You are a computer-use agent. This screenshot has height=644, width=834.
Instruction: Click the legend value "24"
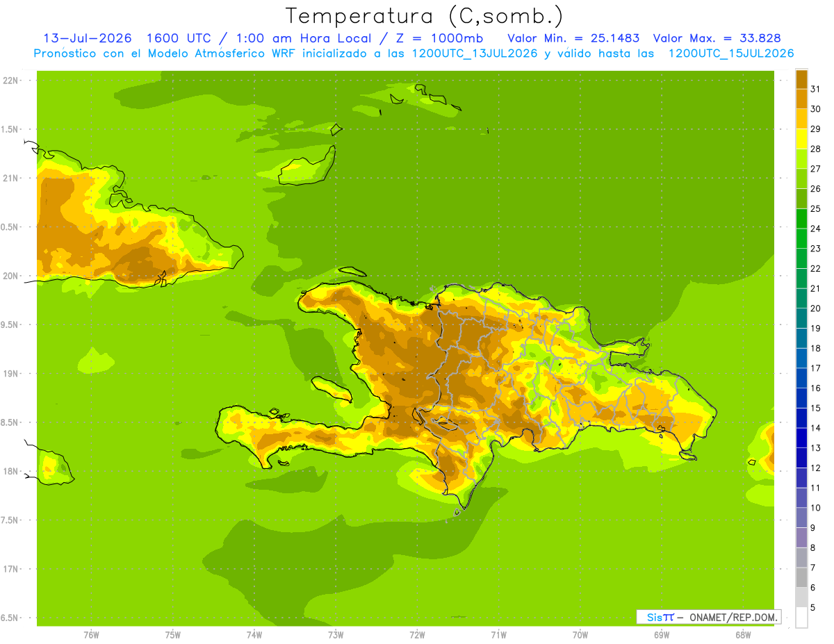coord(815,229)
